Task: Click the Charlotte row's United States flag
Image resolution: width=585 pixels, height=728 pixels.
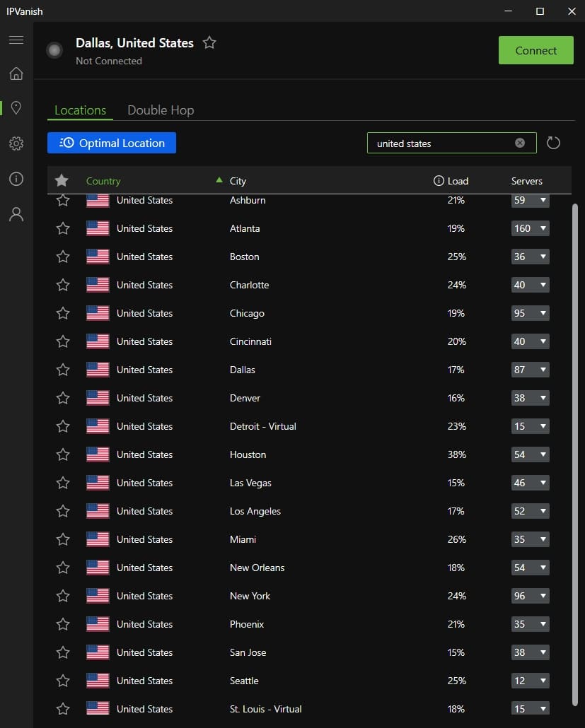Action: pyautogui.click(x=98, y=285)
